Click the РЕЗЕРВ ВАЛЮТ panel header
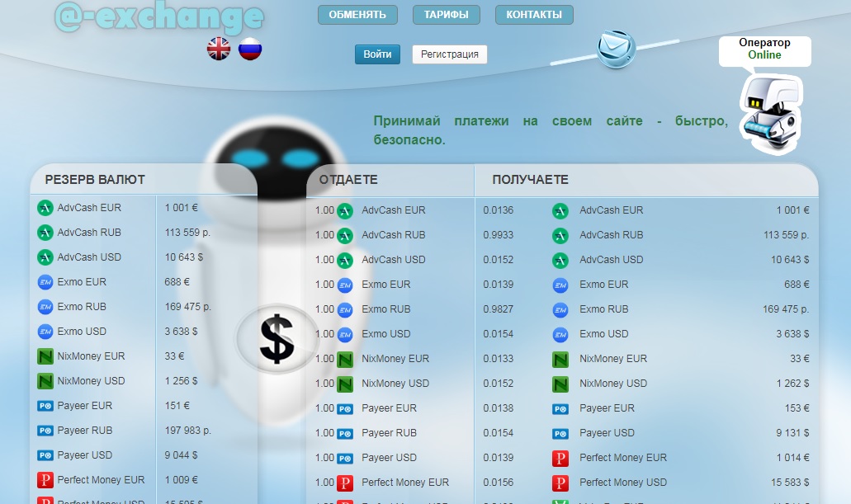851x504 pixels. (144, 179)
